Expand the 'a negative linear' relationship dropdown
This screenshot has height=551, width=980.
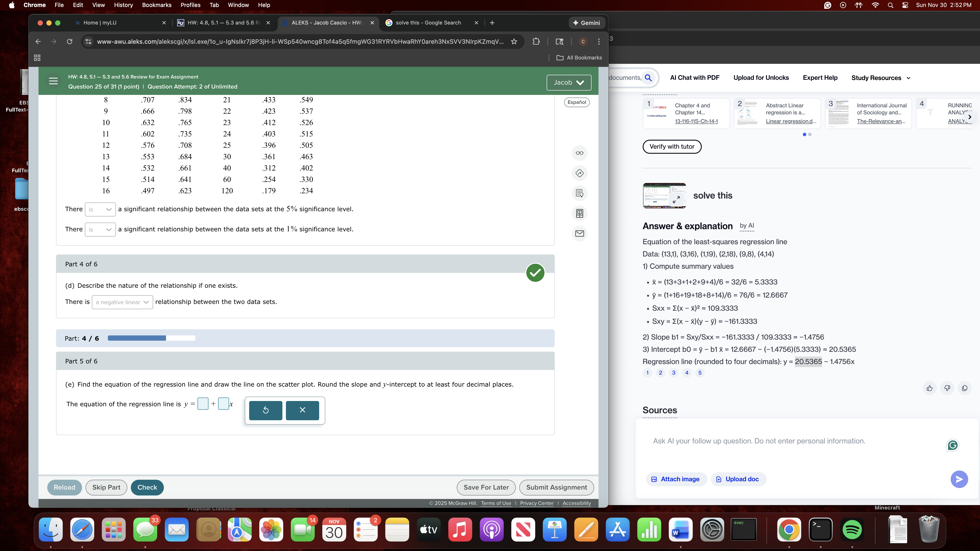tap(122, 302)
